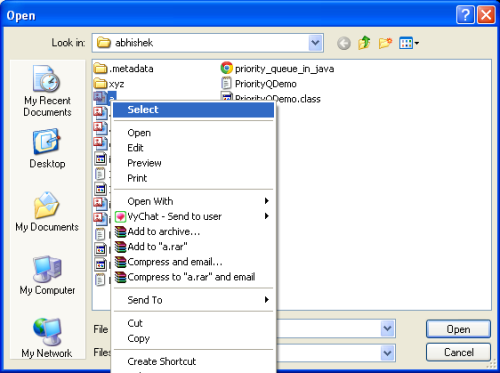Expand VyChat - Send to user submenu
500x373 pixels.
coord(193,216)
